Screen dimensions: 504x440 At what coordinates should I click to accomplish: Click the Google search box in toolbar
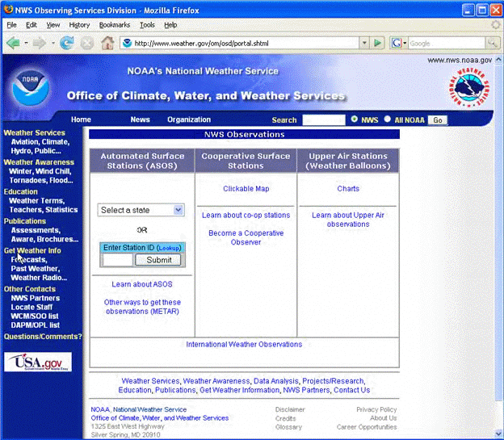[447, 43]
